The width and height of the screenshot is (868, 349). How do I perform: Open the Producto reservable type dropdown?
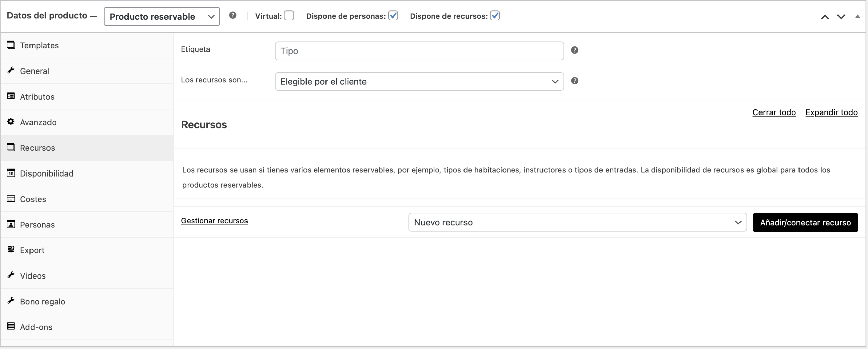162,17
